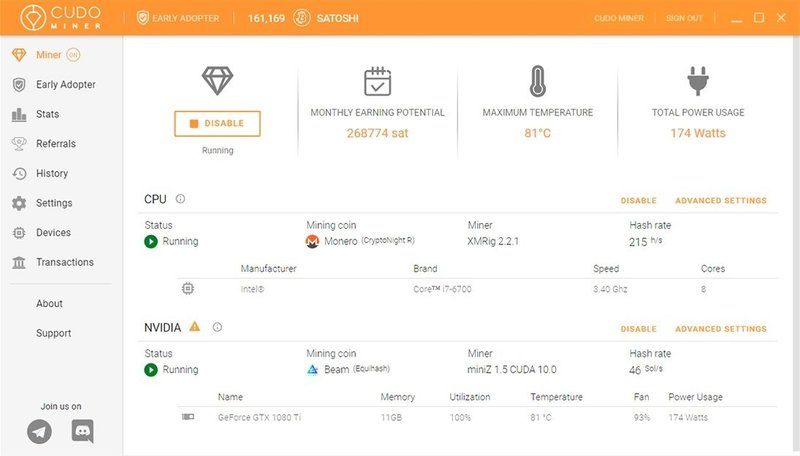Select the 174 Watts total power value

pos(698,133)
